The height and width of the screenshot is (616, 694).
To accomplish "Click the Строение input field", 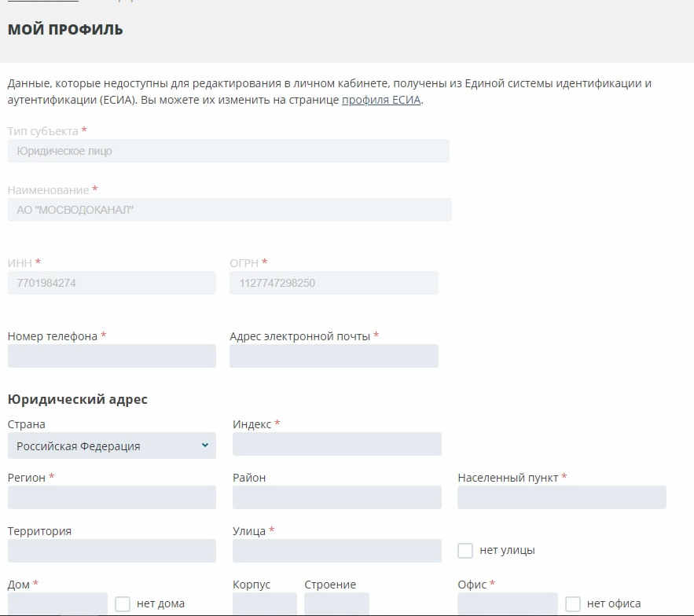I will point(336,603).
